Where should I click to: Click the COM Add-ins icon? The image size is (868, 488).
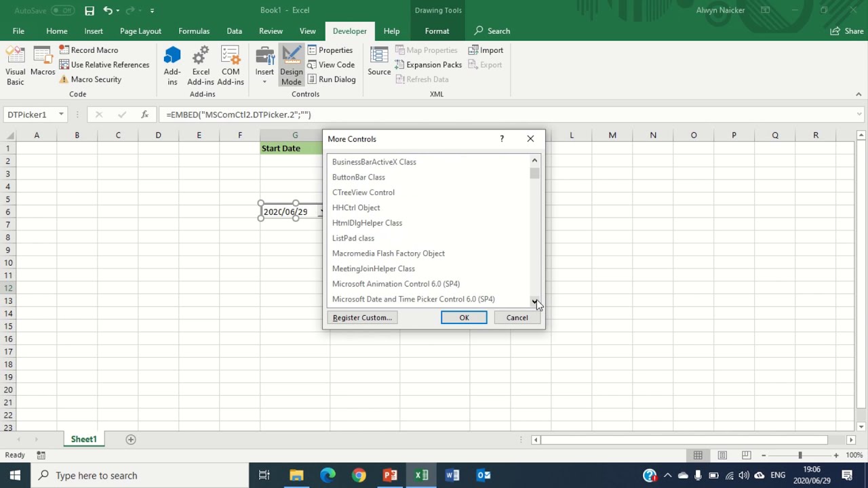(231, 64)
